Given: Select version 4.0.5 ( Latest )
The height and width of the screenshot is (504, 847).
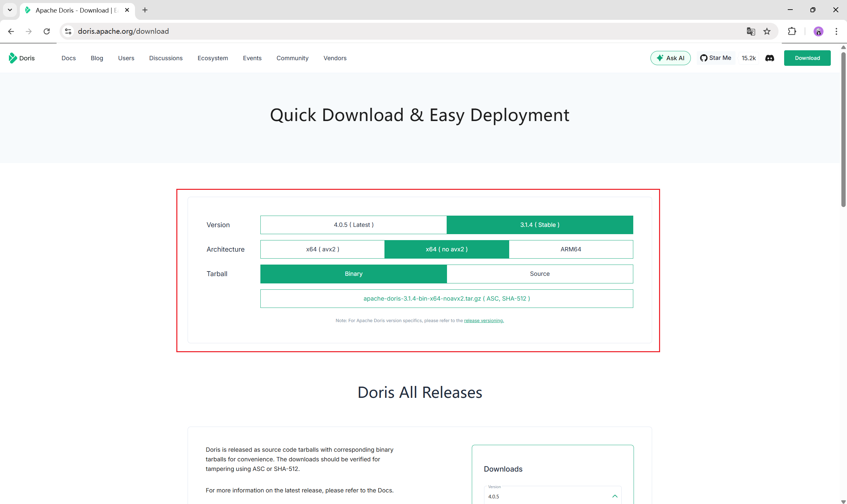Looking at the screenshot, I should point(353,225).
